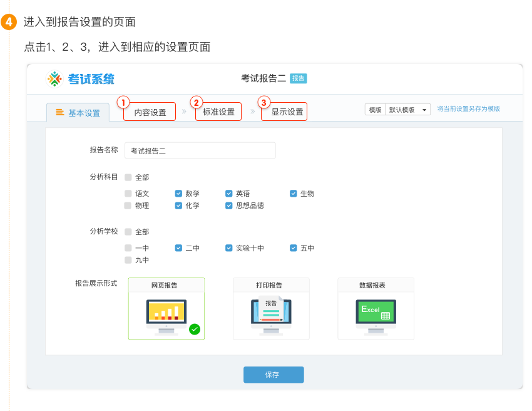The image size is (532, 411).
Task: Enable the 一中 school checkbox
Action: (x=128, y=248)
